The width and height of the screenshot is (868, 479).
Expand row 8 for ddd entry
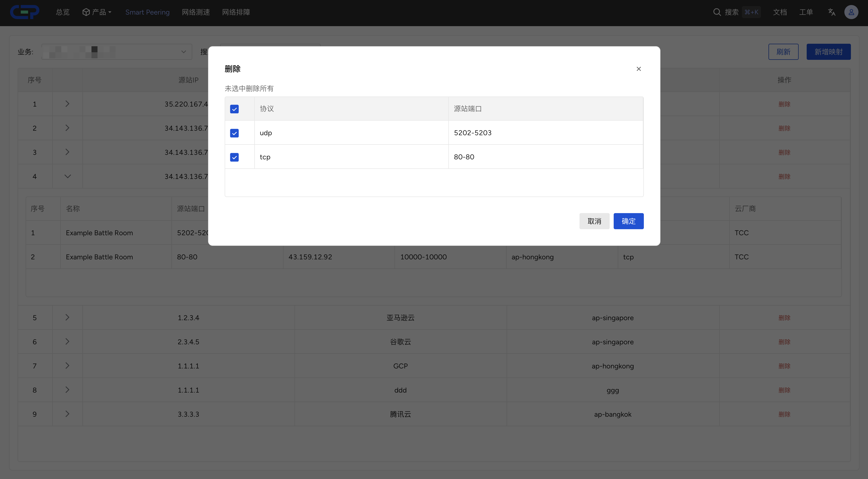[67, 390]
